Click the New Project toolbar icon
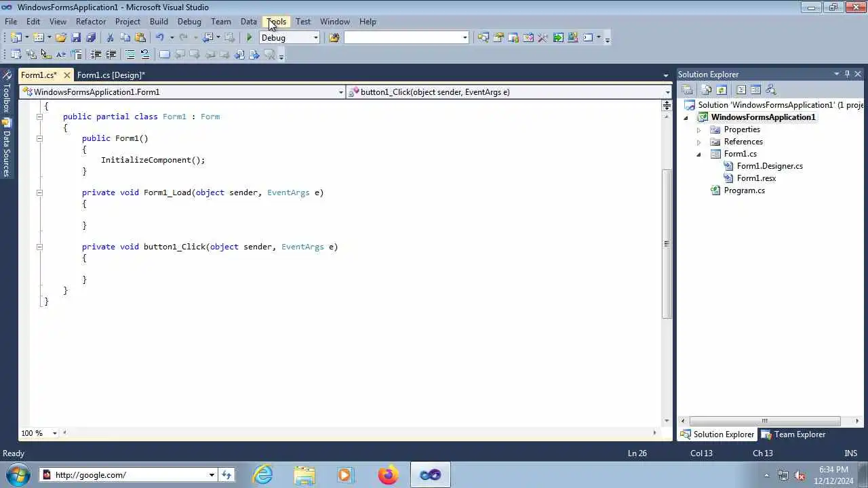 point(15,38)
